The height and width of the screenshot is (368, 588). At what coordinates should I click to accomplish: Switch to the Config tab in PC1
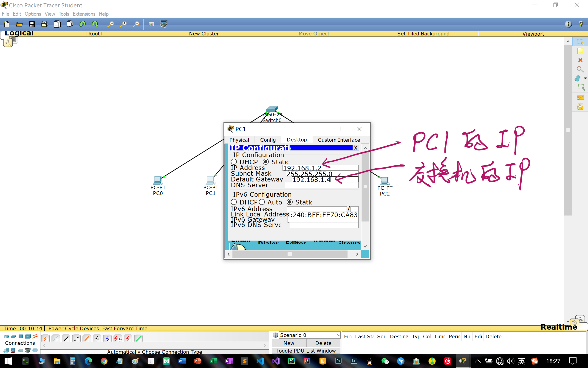click(268, 140)
